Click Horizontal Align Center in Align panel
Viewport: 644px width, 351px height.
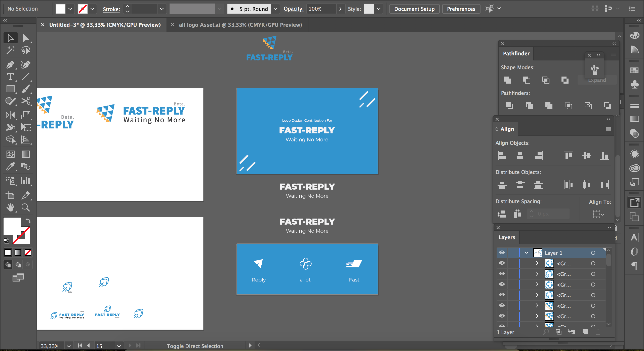click(520, 156)
